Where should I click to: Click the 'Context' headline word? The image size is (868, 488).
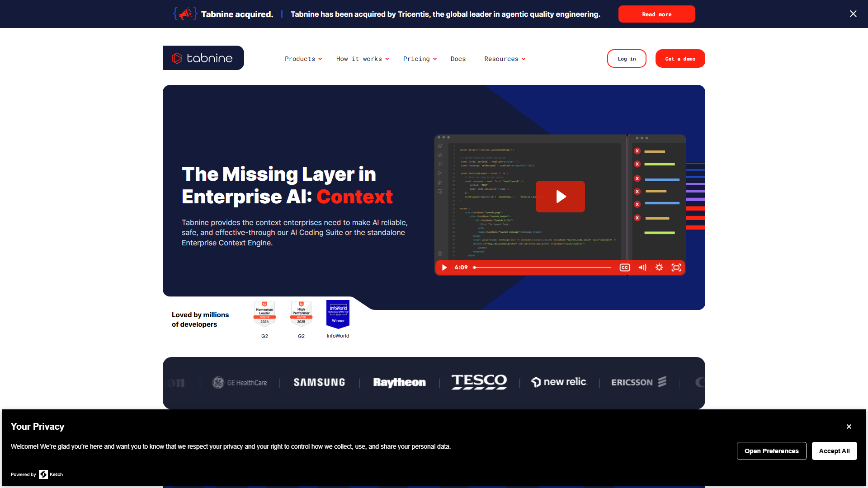click(355, 197)
